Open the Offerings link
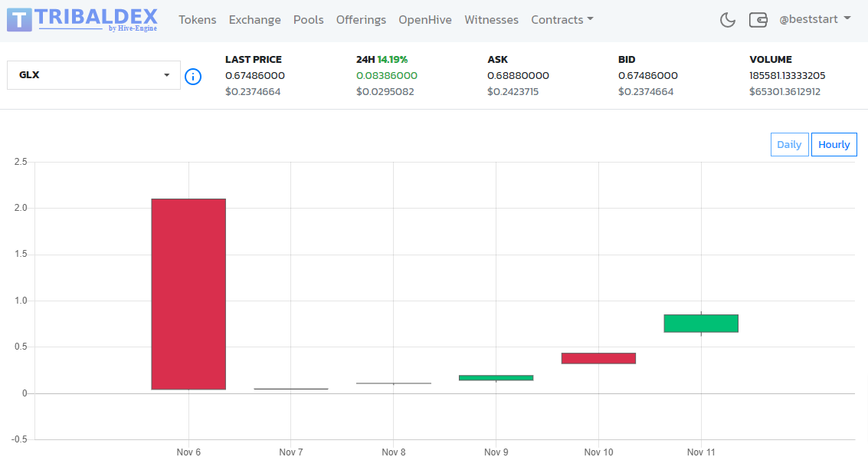 tap(361, 19)
